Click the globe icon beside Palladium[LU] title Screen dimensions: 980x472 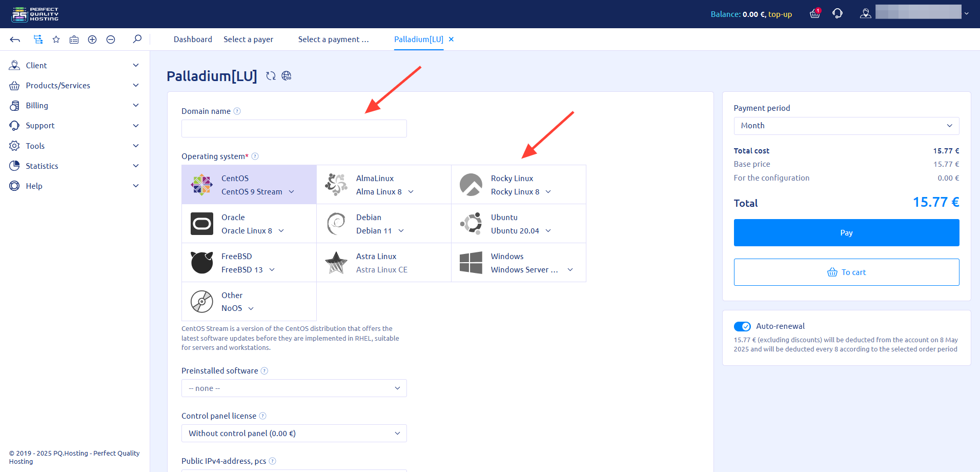pyautogui.click(x=287, y=76)
